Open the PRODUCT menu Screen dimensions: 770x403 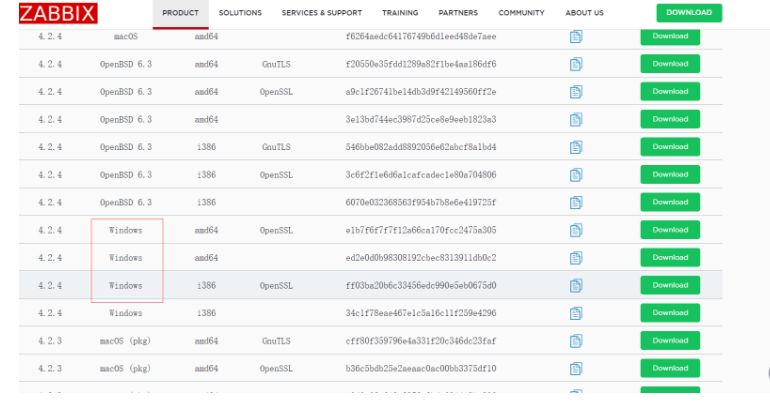[x=180, y=13]
